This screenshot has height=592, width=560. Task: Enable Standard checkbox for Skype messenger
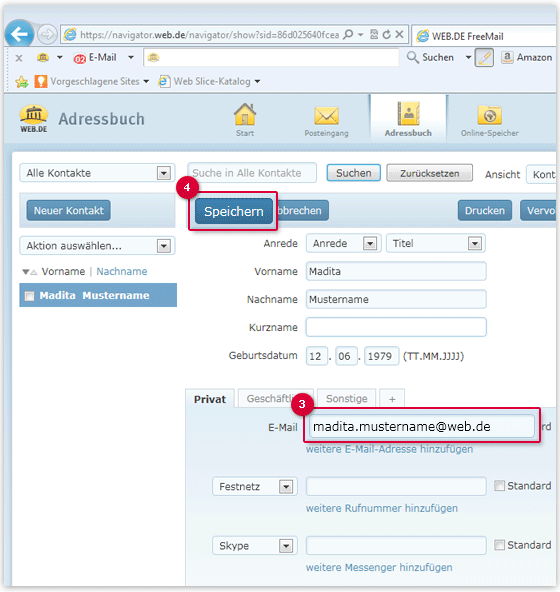coord(499,545)
